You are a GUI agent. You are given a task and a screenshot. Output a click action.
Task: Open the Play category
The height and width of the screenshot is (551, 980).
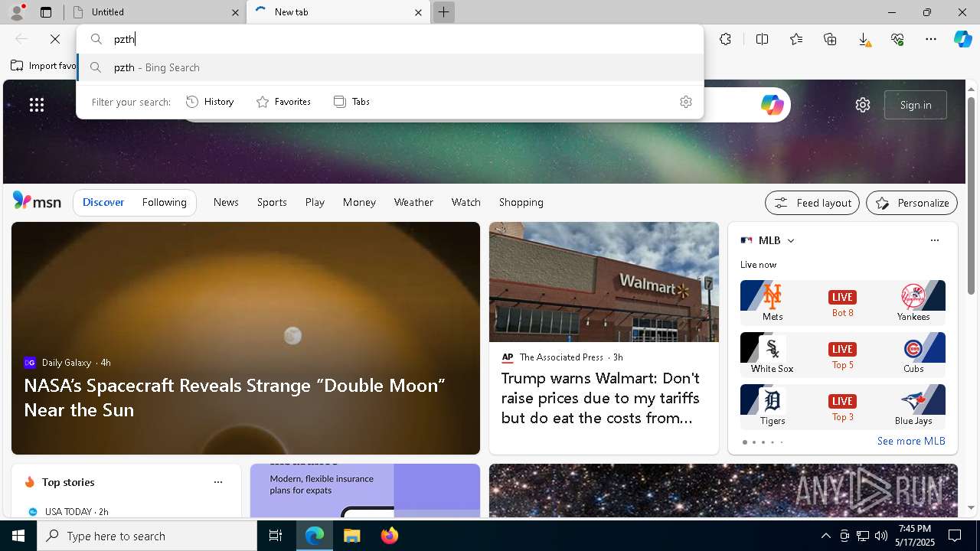(315, 202)
